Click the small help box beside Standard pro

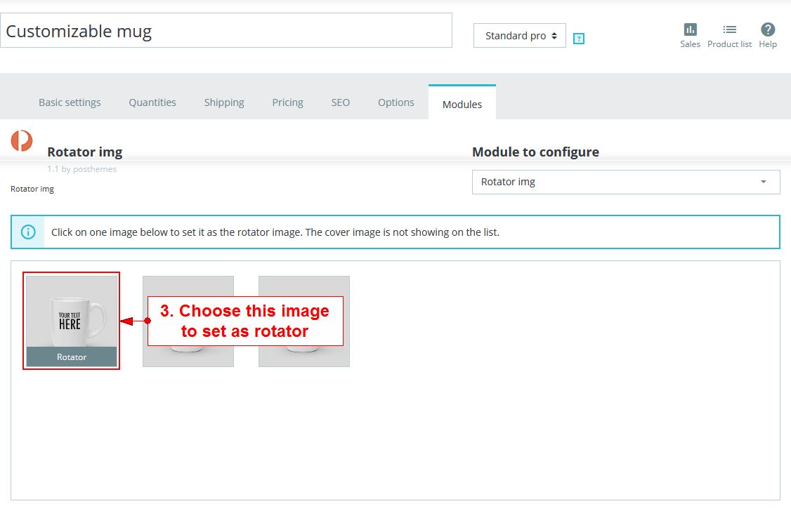pyautogui.click(x=579, y=39)
